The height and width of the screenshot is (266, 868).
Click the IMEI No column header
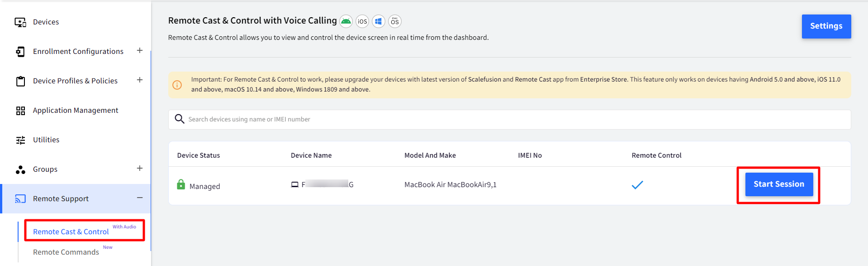[530, 155]
